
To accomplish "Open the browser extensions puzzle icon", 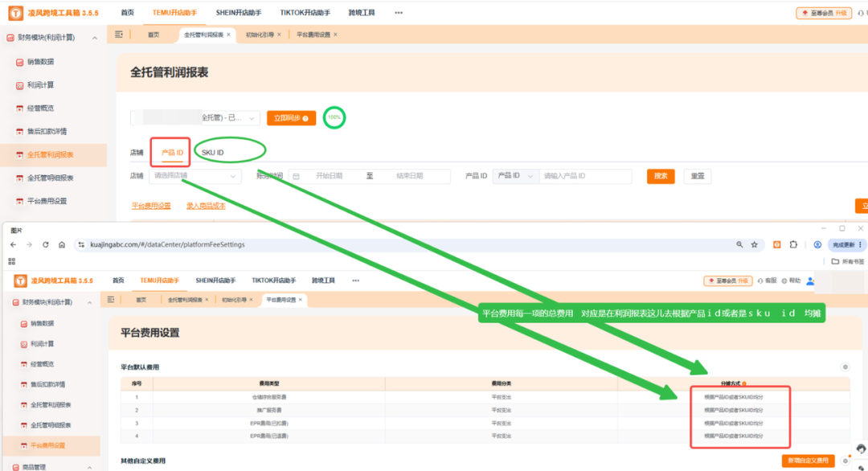I will [x=793, y=244].
